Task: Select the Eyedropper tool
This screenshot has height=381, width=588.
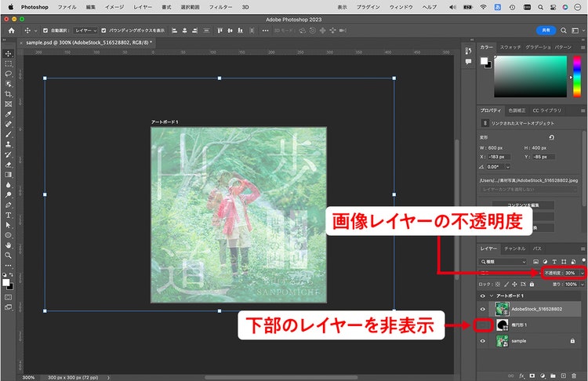Action: (9, 114)
